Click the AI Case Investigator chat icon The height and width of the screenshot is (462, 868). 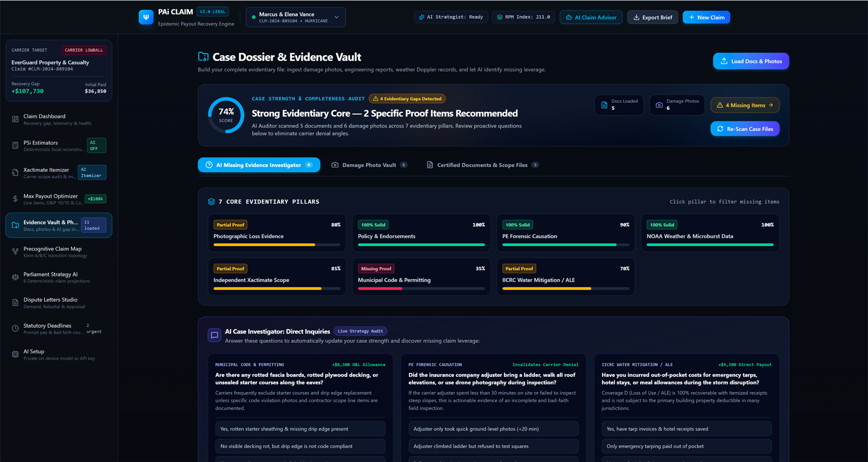pyautogui.click(x=214, y=335)
